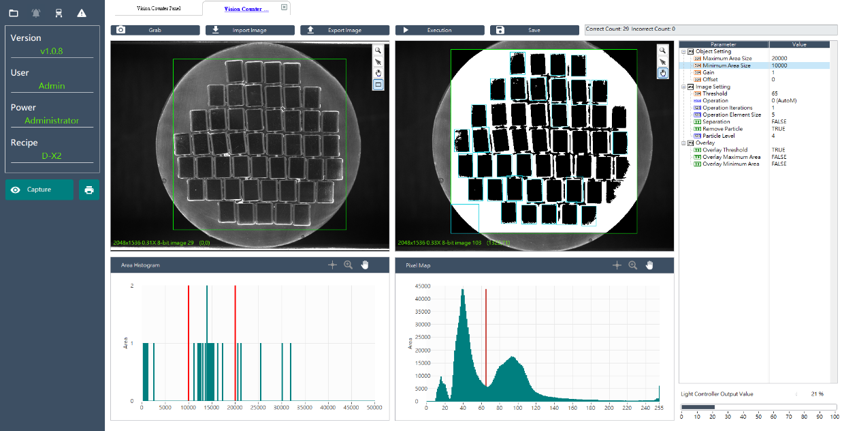Click the Execution button

tap(439, 30)
